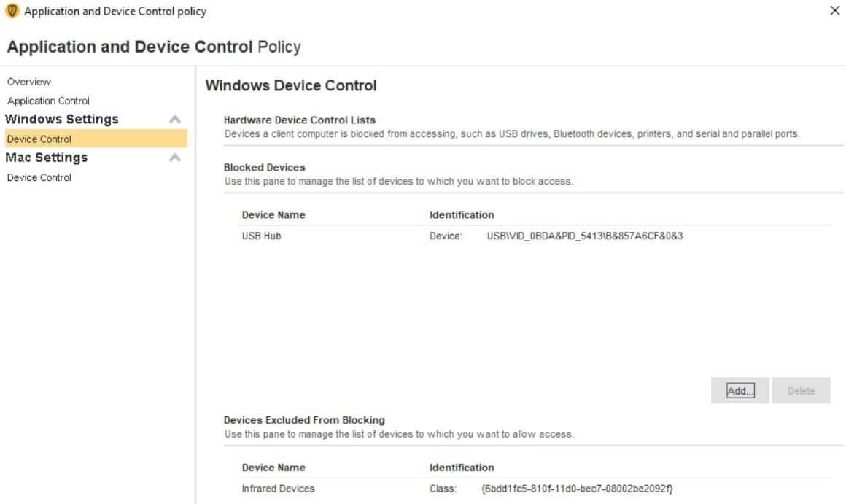Click the Mac Settings section heading

47,158
